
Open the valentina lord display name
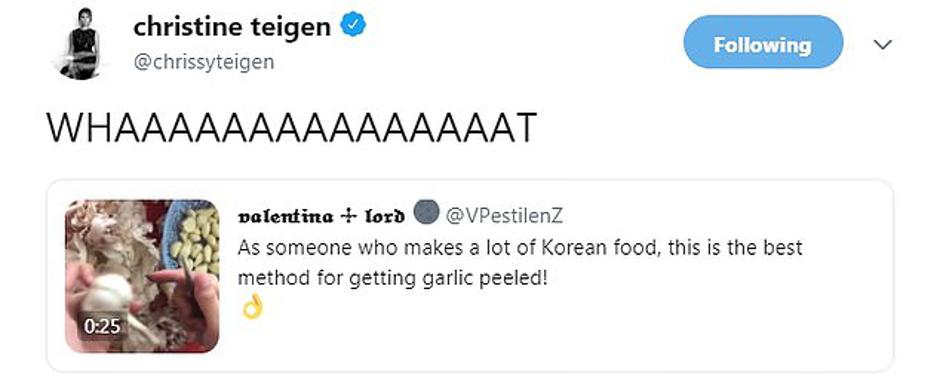point(321,216)
